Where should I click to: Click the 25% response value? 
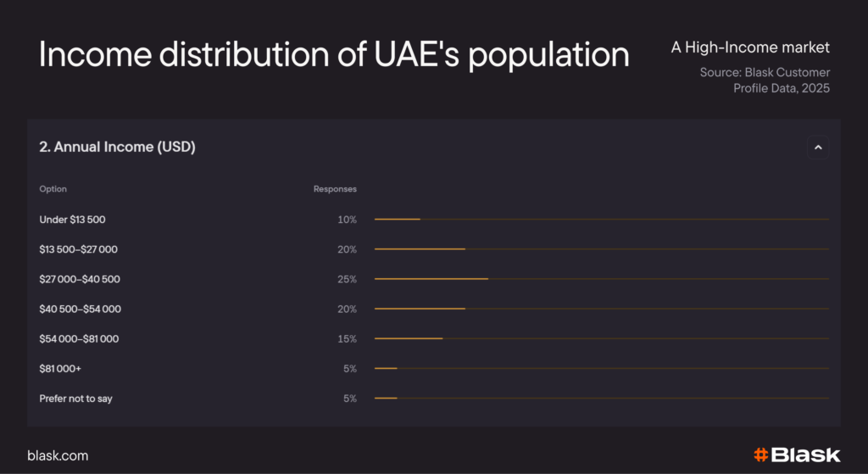(x=347, y=279)
